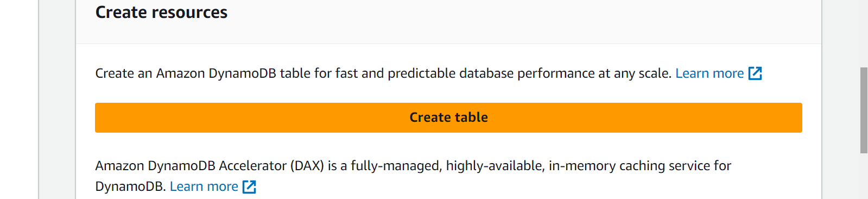The height and width of the screenshot is (199, 868).
Task: Follow Learn more link about DAX caching
Action: click(204, 186)
